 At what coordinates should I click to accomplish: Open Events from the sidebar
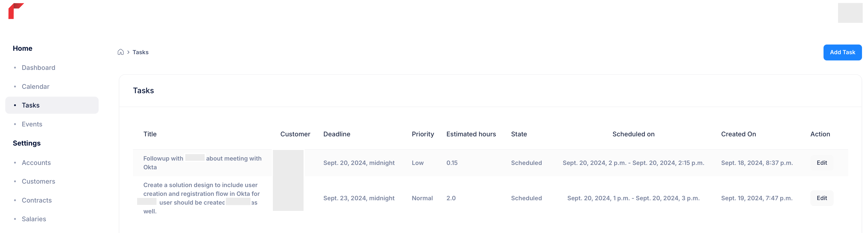[32, 124]
